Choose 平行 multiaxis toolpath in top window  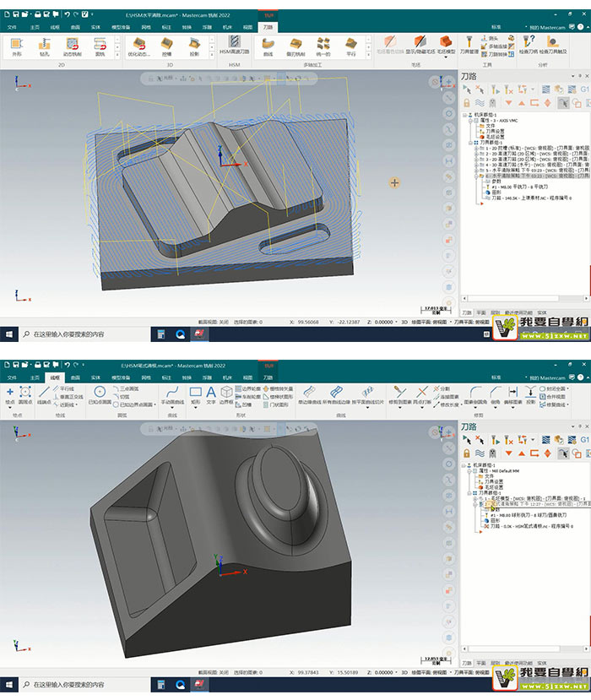click(x=351, y=47)
